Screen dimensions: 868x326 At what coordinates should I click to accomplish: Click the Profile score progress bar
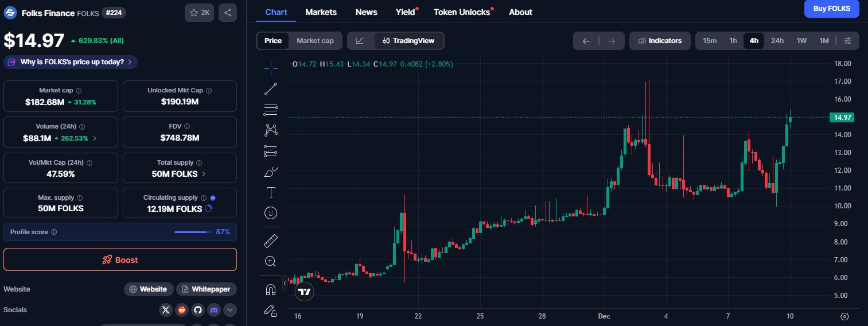[x=193, y=232]
